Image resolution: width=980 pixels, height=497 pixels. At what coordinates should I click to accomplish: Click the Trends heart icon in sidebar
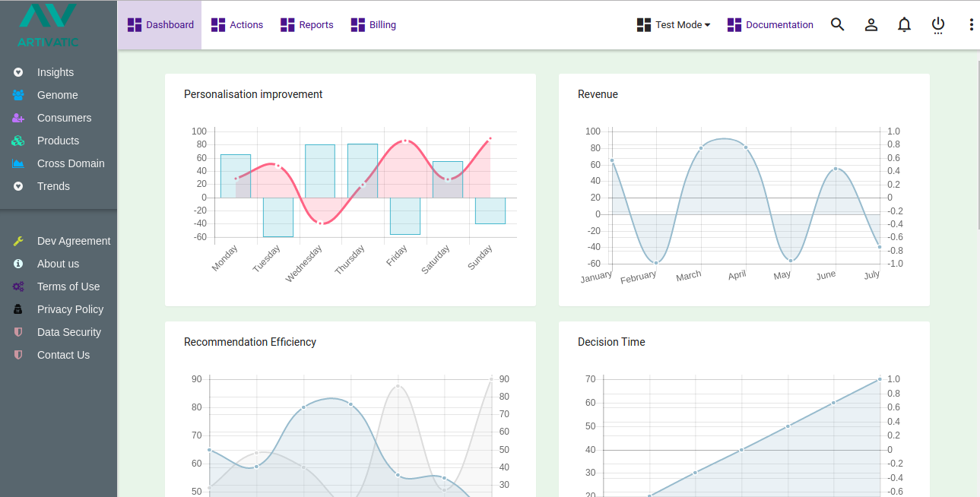click(19, 186)
